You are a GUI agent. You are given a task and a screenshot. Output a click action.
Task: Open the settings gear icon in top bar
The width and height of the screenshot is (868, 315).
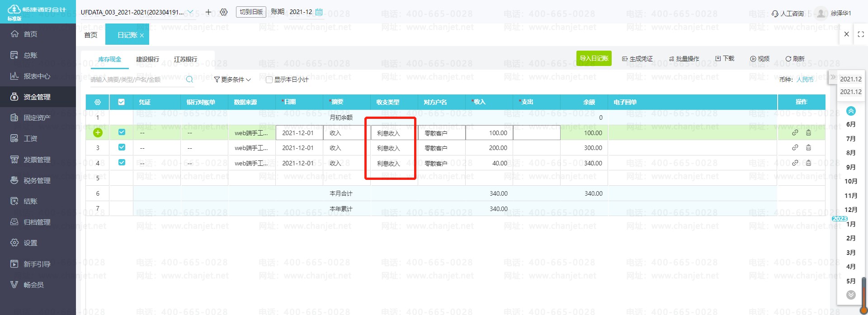tap(224, 12)
